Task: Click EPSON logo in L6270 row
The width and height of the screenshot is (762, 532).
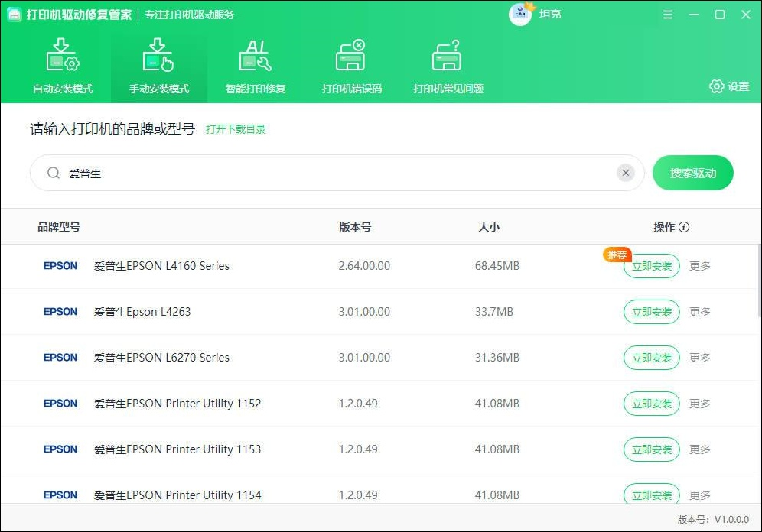Action: coord(60,357)
